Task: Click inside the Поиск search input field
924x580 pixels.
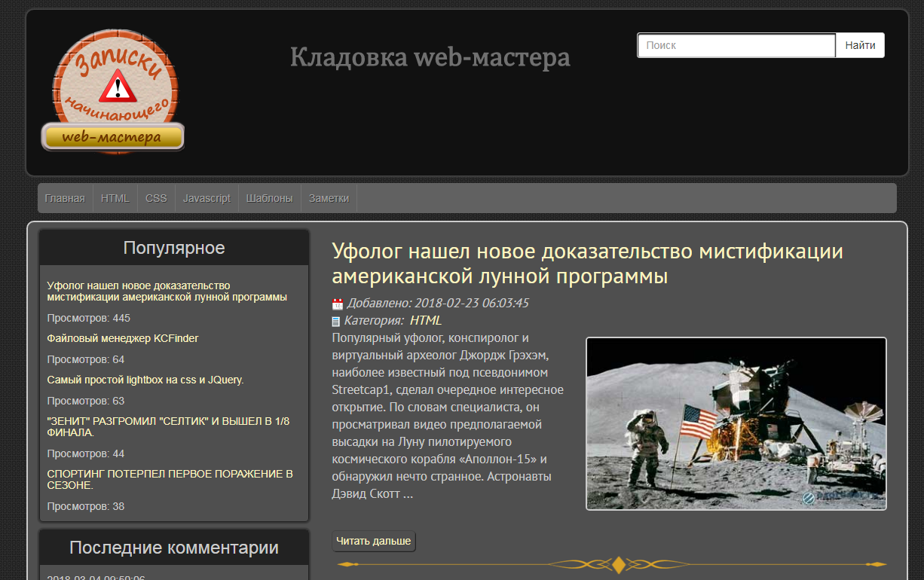Action: [x=736, y=45]
